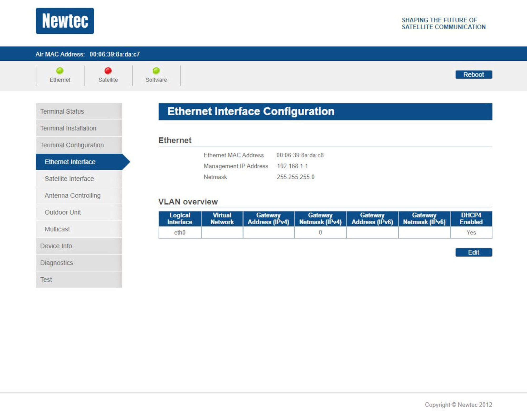Viewport: 527px width, 420px height.
Task: Open the Terminal Installation page
Action: [68, 128]
